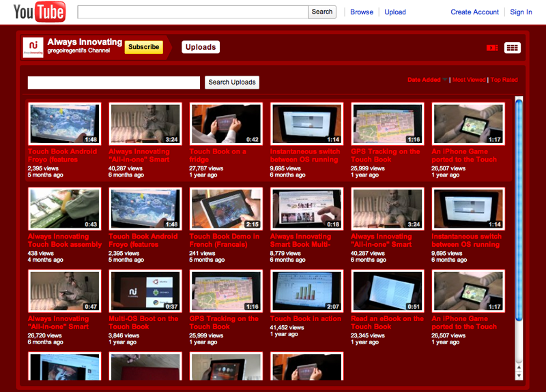Open 'Touch Book on a fridge' title
The image size is (546, 392).
218,155
